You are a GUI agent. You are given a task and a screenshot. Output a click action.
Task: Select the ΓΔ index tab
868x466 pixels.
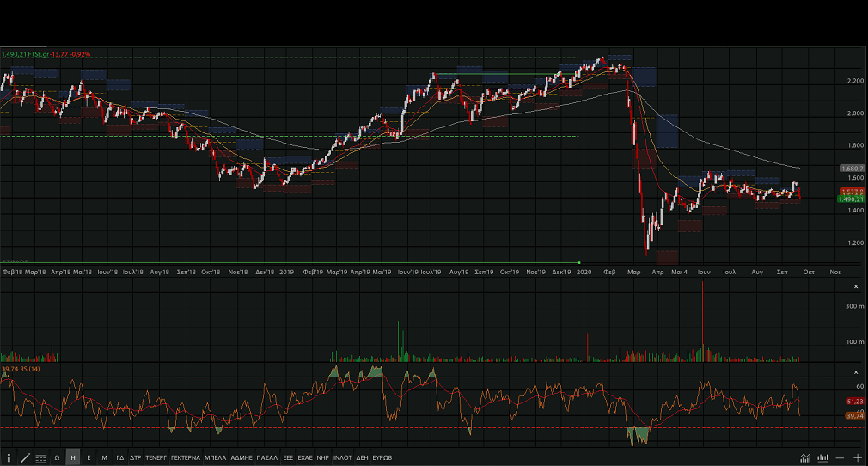point(120,458)
